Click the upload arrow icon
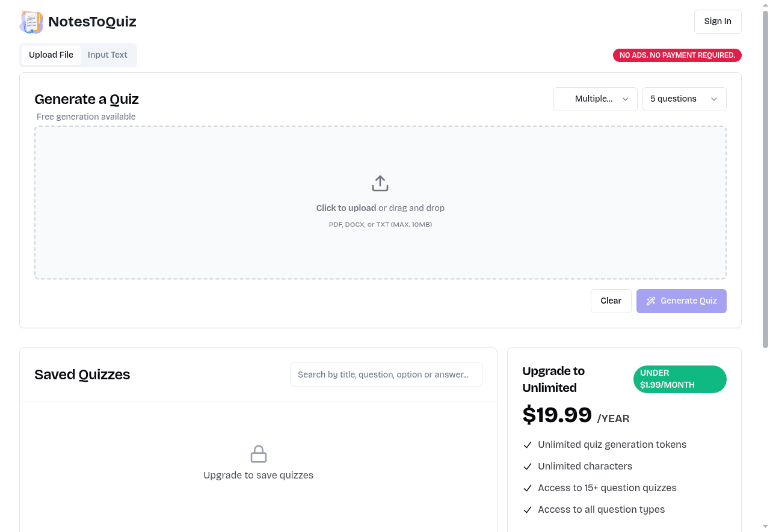This screenshot has width=770, height=532. pos(380,183)
